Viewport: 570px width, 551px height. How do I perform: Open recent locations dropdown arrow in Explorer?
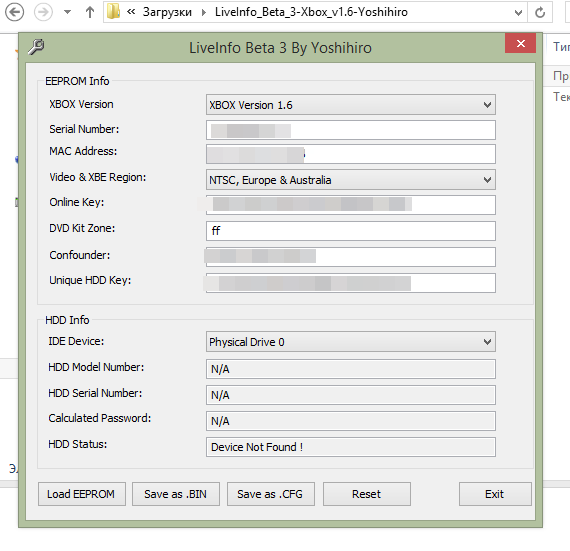(x=67, y=12)
